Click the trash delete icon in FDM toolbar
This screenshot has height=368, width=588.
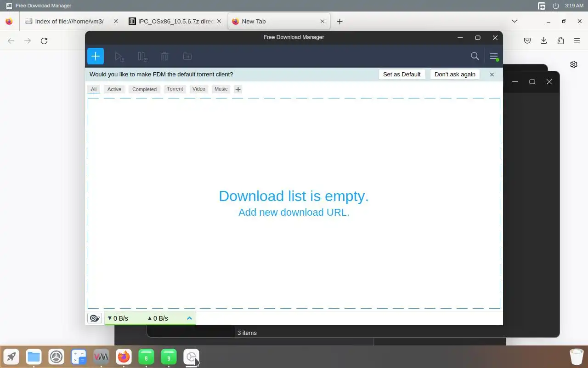(164, 57)
